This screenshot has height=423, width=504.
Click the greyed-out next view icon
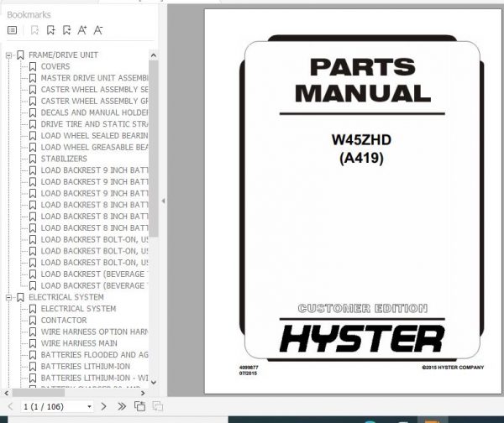[x=158, y=406]
